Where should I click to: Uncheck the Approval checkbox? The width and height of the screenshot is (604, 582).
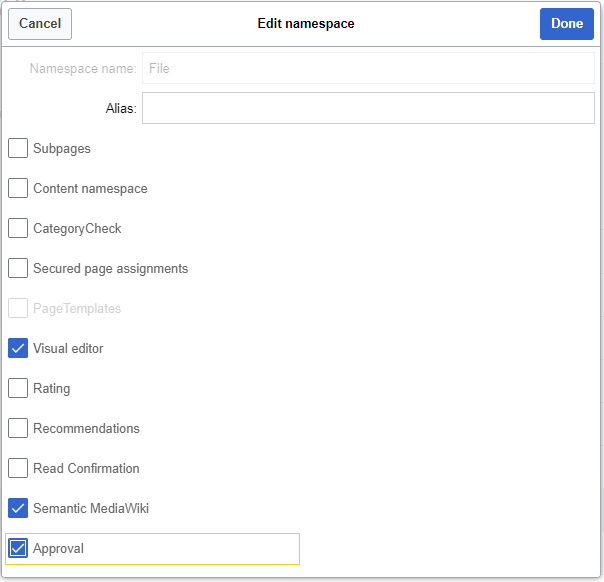click(18, 548)
